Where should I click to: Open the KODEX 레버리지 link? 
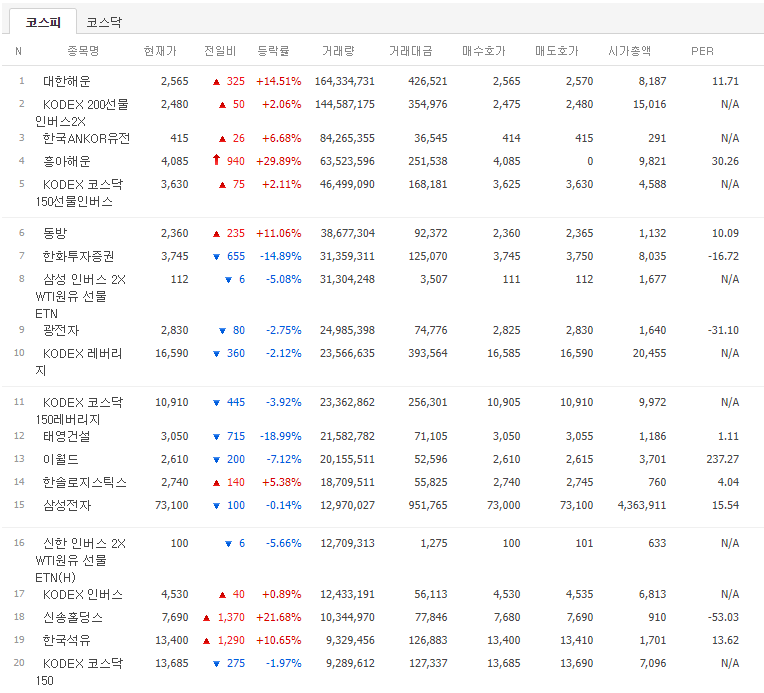[x=79, y=362]
